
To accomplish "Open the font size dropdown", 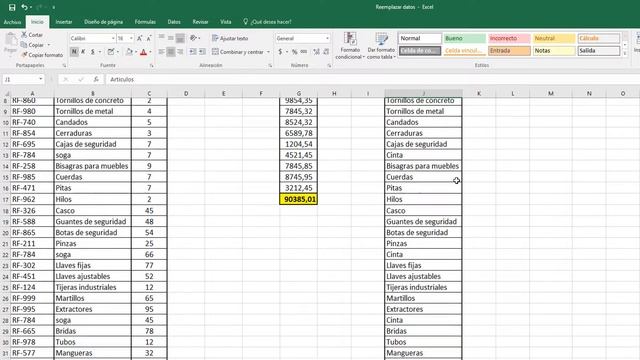I will point(131,38).
